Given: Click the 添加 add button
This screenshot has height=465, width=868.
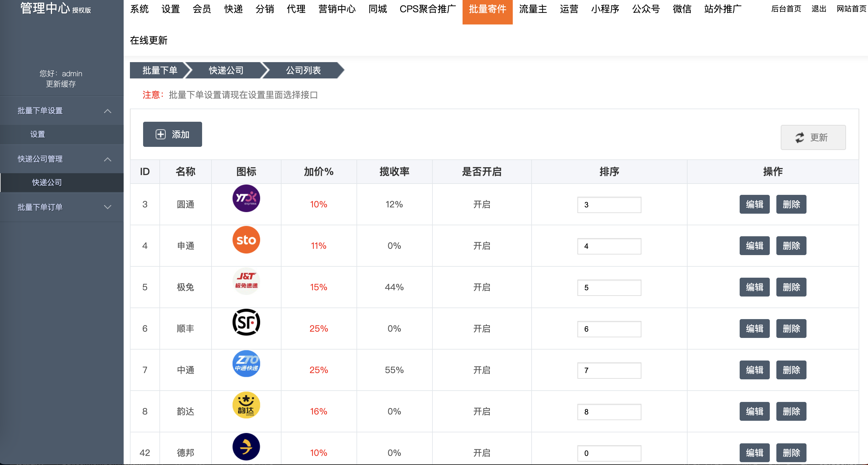Looking at the screenshot, I should [172, 134].
